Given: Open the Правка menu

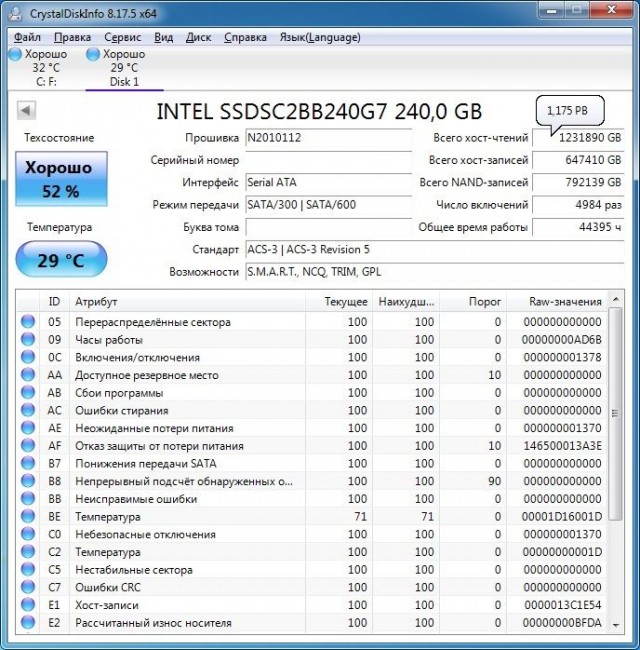Looking at the screenshot, I should [x=73, y=37].
